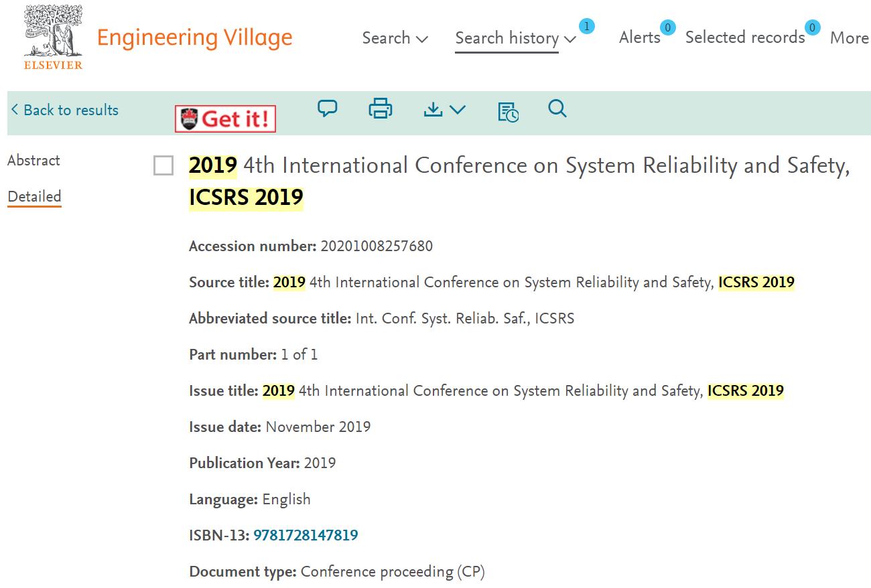Click the abbreviated source title text
This screenshot has width=871, height=588.
tap(465, 319)
